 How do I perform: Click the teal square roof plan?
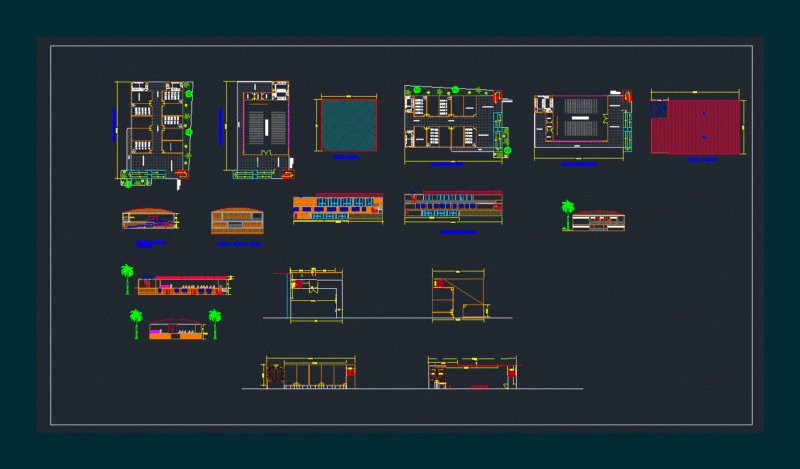tap(349, 125)
